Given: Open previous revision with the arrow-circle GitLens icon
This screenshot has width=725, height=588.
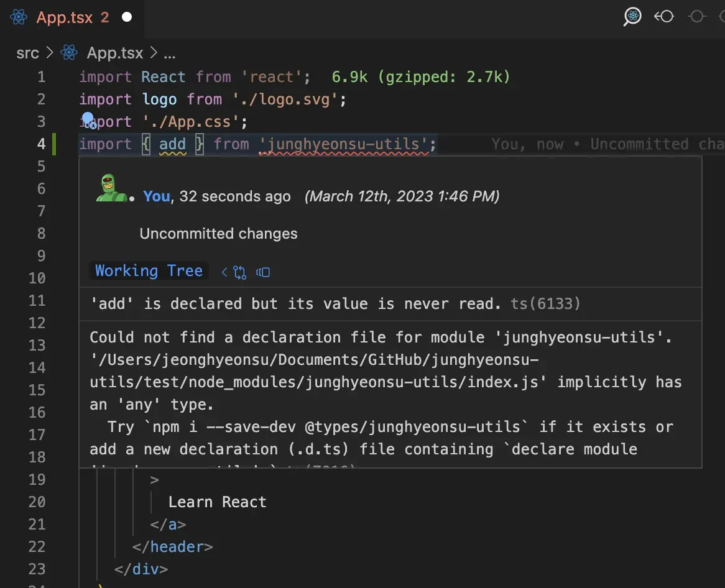Looking at the screenshot, I should 663,17.
